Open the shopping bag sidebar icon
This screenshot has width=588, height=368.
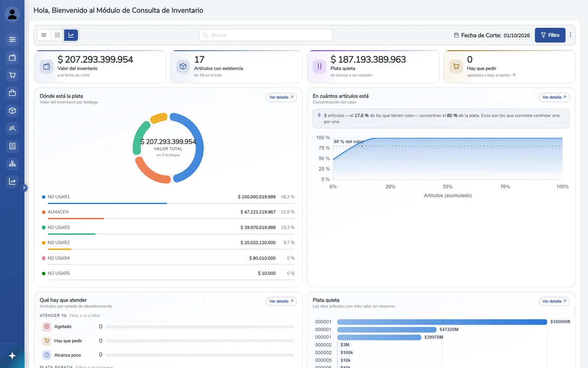pyautogui.click(x=12, y=93)
